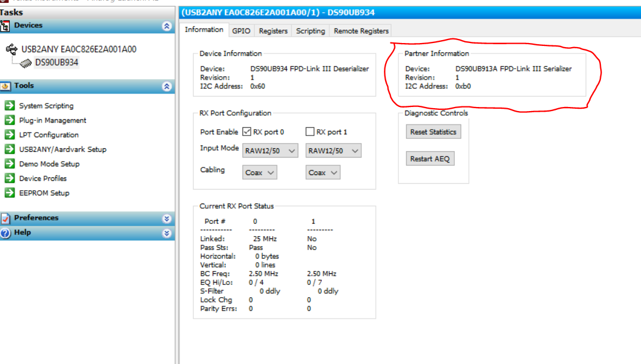Click the Help header label
641x364 pixels.
[23, 232]
